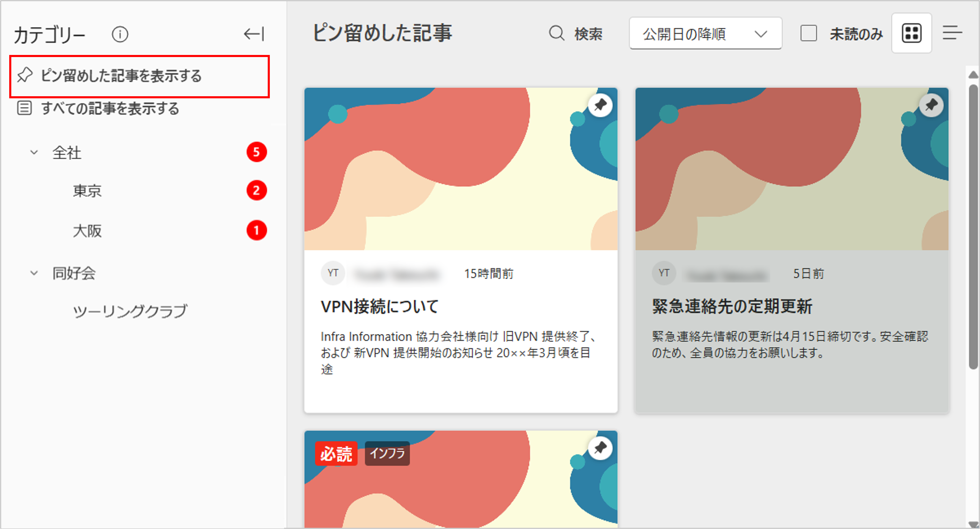
Task: Select the 全社 category
Action: coord(67,153)
